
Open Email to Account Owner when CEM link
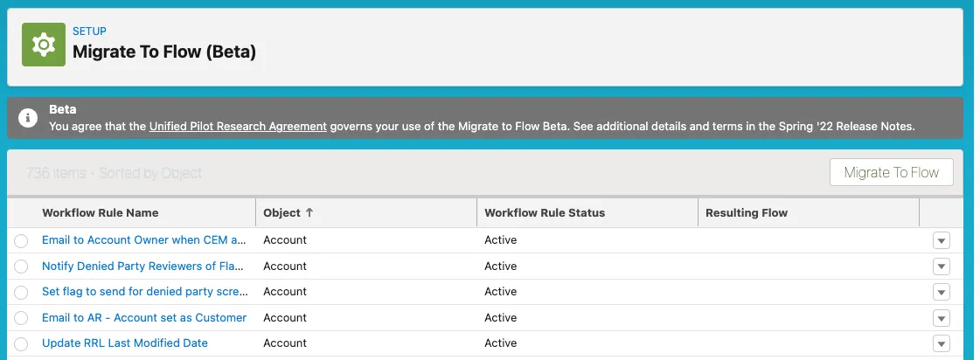(x=144, y=240)
